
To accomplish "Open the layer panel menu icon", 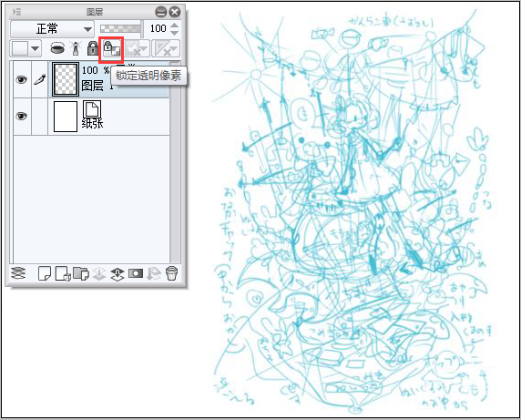I will 16,12.
